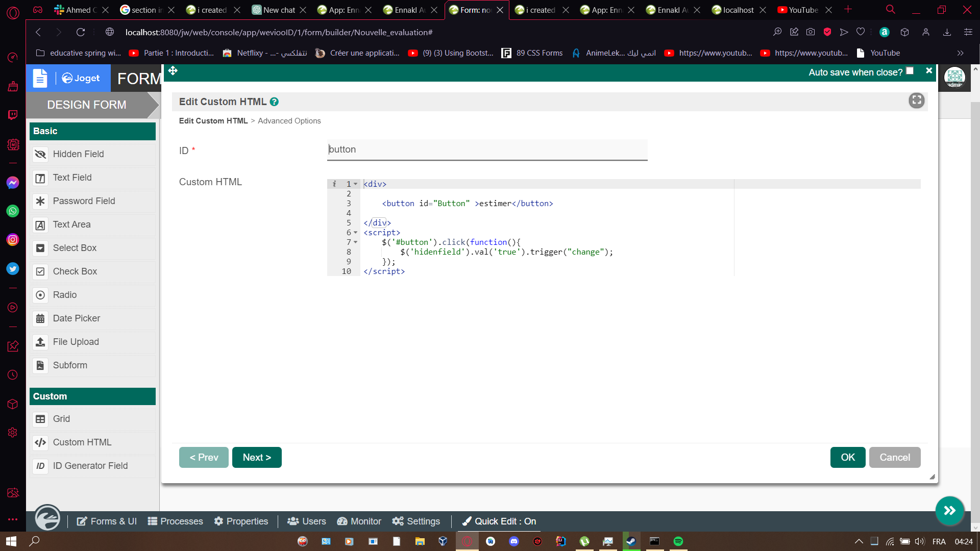Collapse code fold arrow on line 1
This screenshot has width=980, height=551.
coord(356,184)
